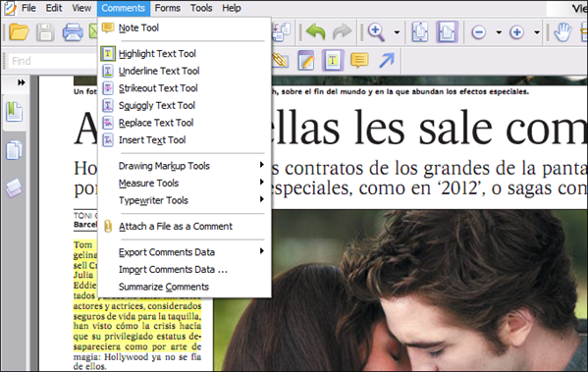Choose Note Tool from Comments menu

point(184,27)
